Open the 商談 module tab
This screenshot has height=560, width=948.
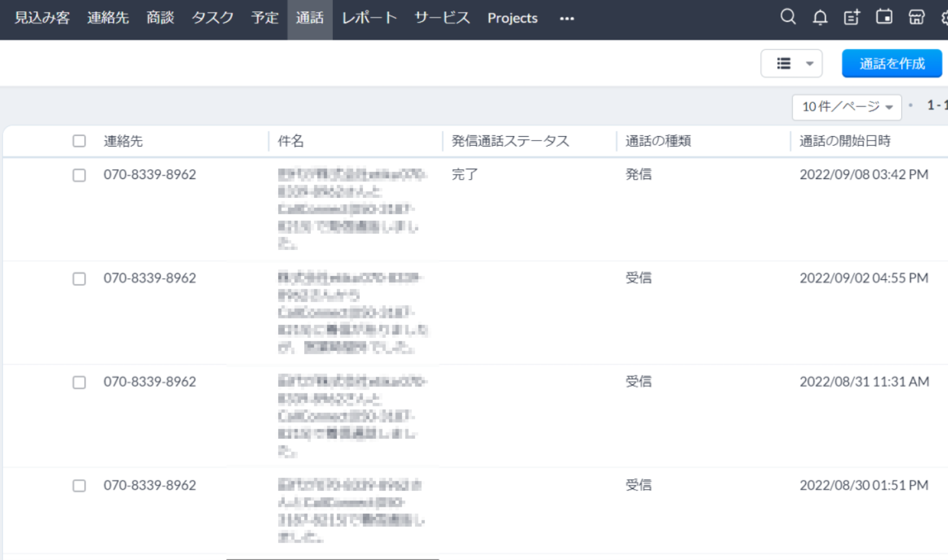[x=160, y=18]
